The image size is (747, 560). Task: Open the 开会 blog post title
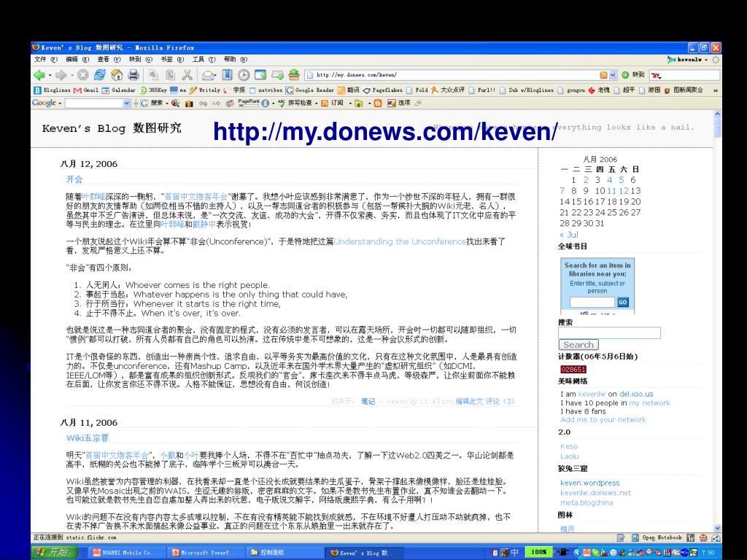coord(74,179)
